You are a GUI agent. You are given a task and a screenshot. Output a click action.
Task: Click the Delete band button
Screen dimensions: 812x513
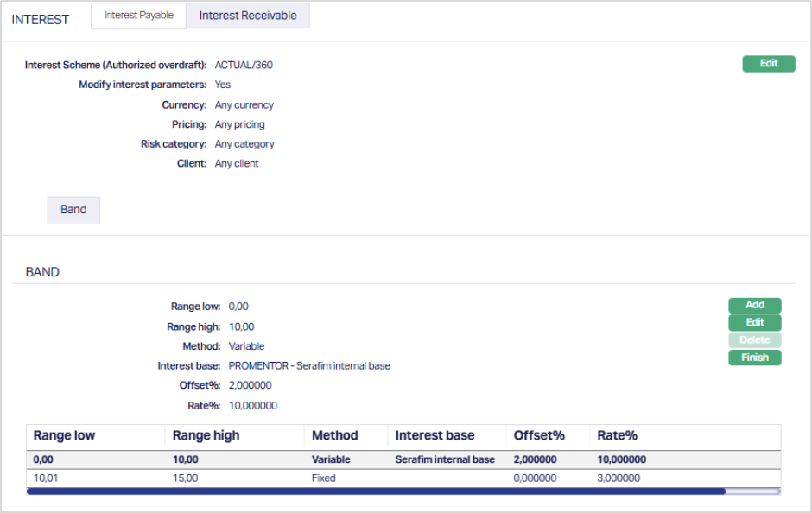[x=754, y=340]
